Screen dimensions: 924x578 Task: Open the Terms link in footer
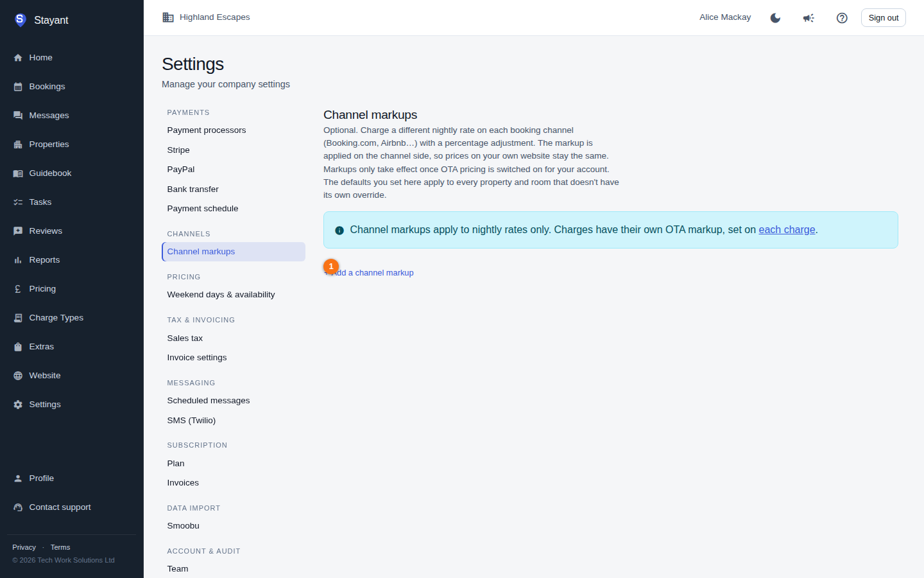[60, 547]
